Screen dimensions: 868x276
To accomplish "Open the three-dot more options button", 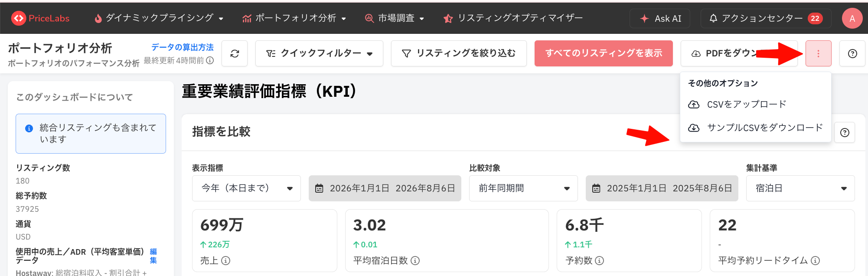I will (x=818, y=53).
